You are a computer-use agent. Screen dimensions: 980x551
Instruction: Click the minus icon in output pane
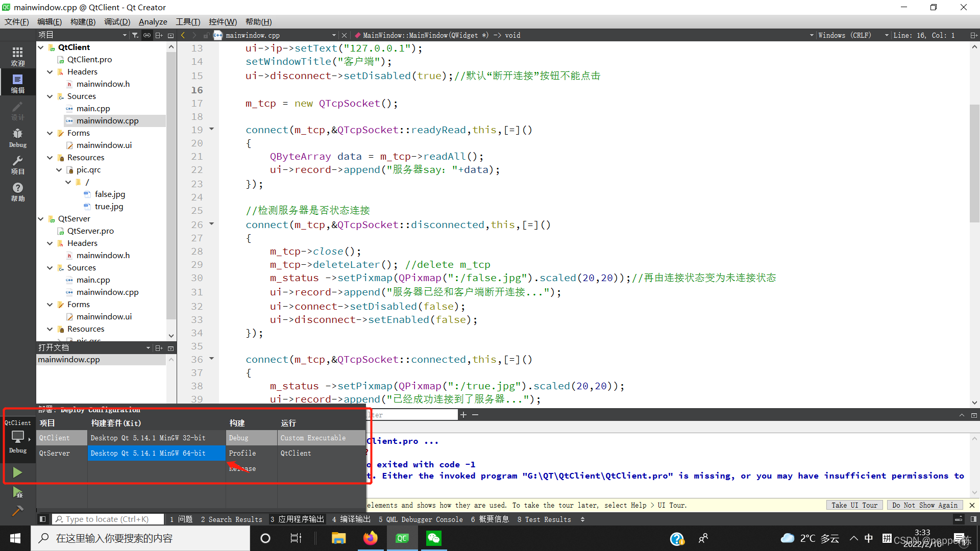pyautogui.click(x=475, y=415)
